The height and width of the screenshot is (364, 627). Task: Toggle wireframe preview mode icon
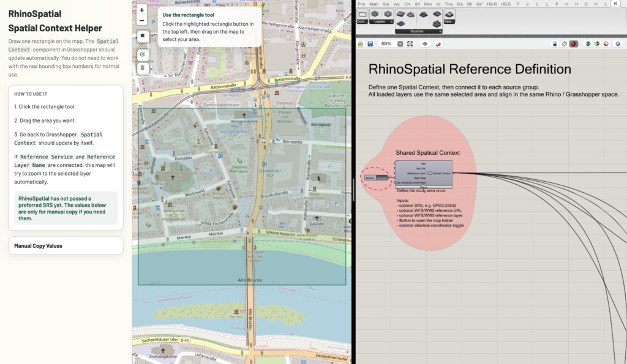(x=564, y=44)
